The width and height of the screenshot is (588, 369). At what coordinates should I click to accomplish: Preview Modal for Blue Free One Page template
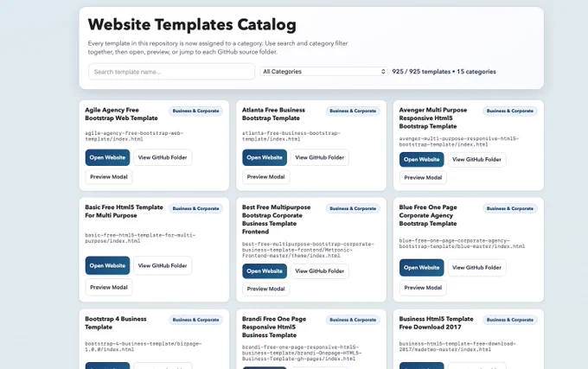[x=423, y=288]
